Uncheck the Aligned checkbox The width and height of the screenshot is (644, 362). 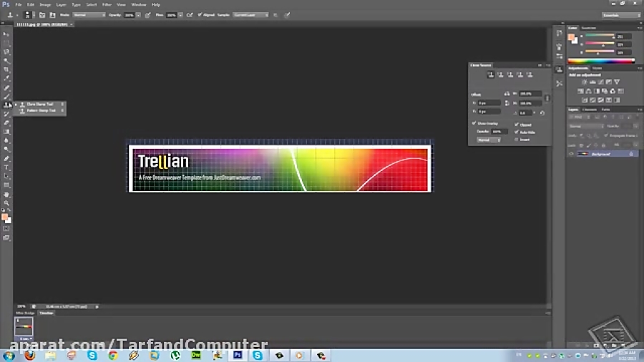200,15
